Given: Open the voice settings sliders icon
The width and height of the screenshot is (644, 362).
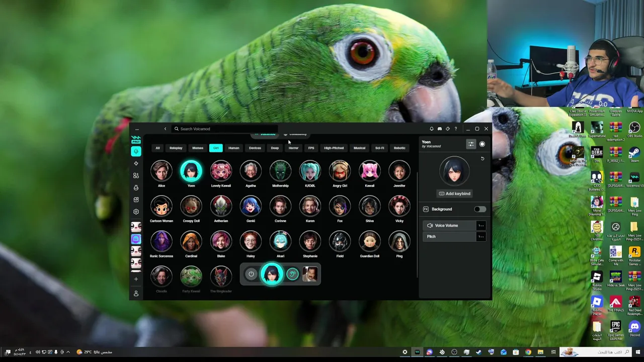Looking at the screenshot, I should tap(471, 144).
